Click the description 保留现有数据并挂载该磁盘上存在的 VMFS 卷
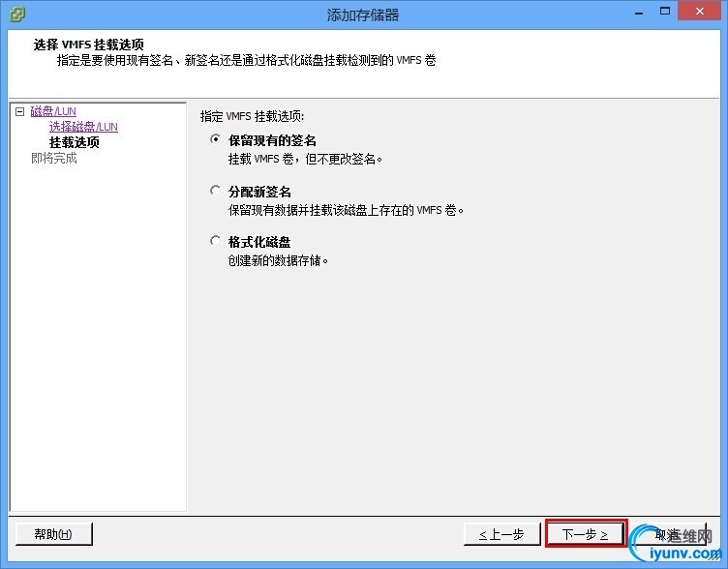Viewport: 728px width, 569px height. [x=346, y=210]
